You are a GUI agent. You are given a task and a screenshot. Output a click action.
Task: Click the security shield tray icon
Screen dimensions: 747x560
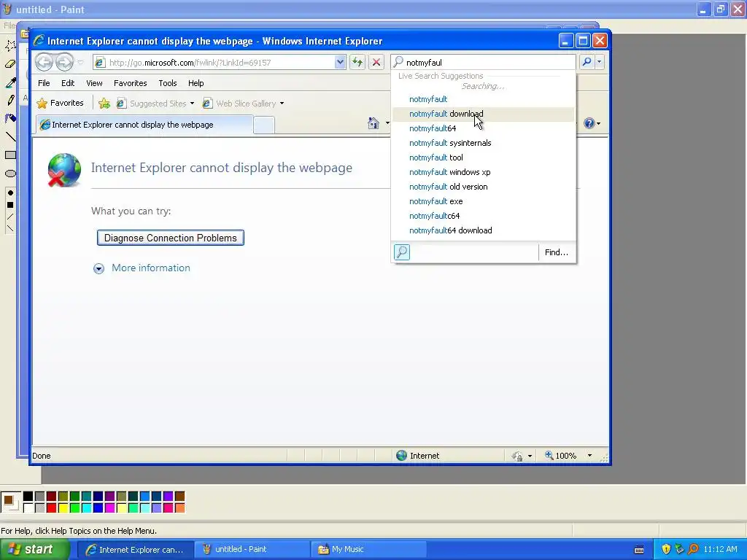[x=666, y=549]
